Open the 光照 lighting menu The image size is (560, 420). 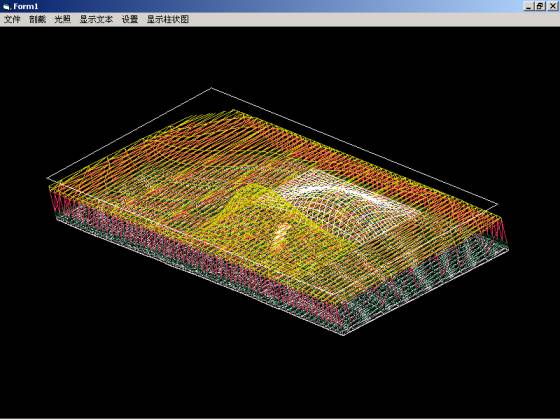[x=62, y=19]
